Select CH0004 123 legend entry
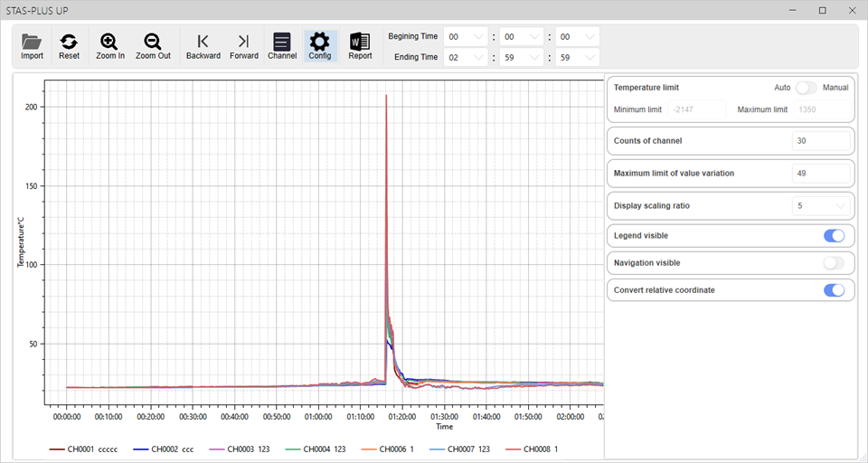This screenshot has width=868, height=463. (315, 449)
